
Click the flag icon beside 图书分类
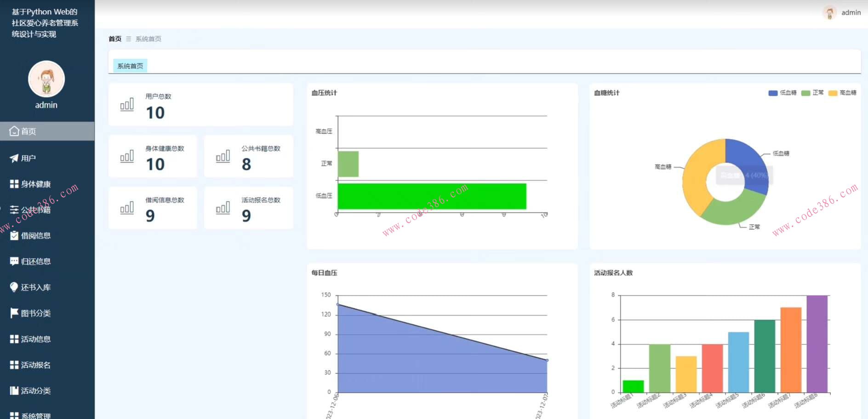(14, 313)
